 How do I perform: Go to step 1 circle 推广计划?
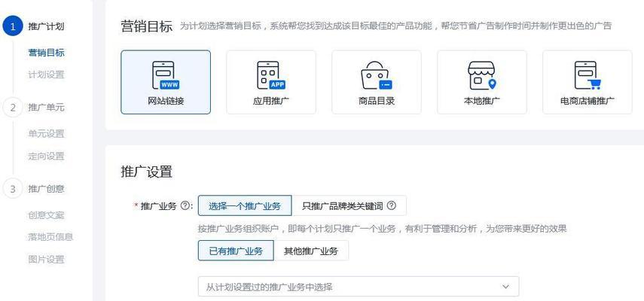pyautogui.click(x=13, y=26)
